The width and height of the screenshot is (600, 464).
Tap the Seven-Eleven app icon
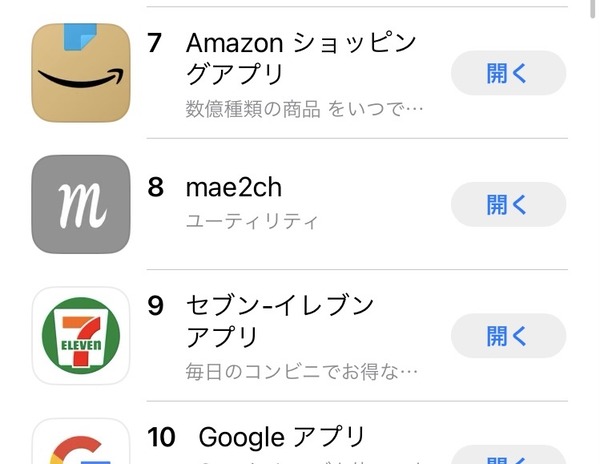click(x=81, y=335)
